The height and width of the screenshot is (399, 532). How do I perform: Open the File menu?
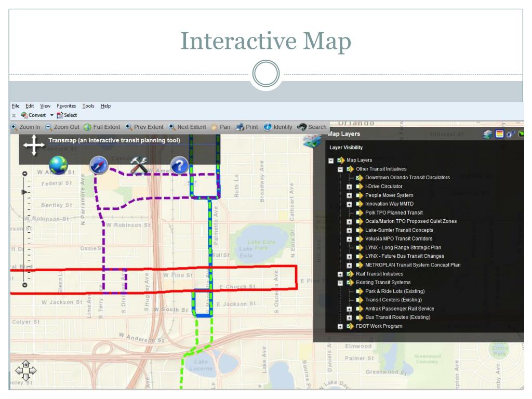(16, 106)
